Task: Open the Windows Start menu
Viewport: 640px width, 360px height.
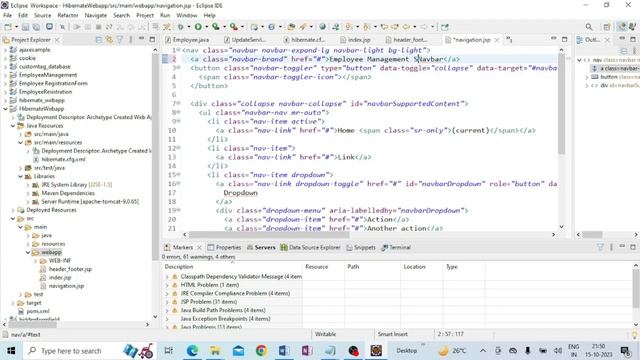Action: (11, 351)
